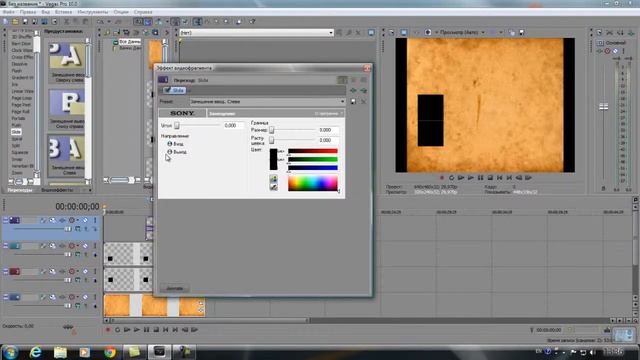The width and height of the screenshot is (640, 360).
Task: Select the Выход direction radio button
Action: point(170,151)
